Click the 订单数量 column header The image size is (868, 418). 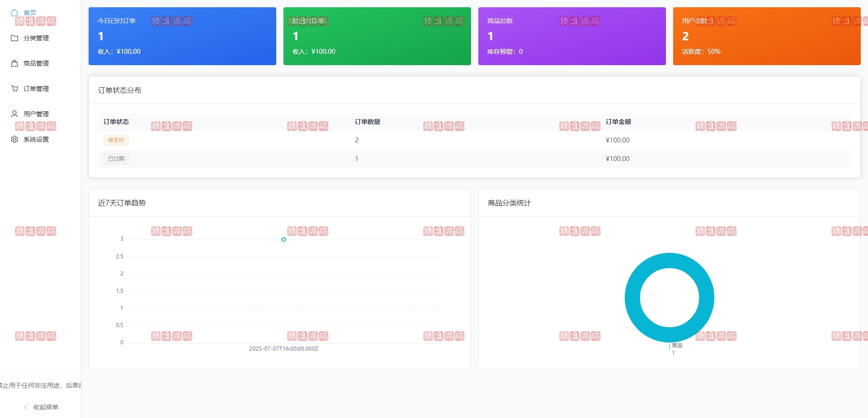(368, 122)
